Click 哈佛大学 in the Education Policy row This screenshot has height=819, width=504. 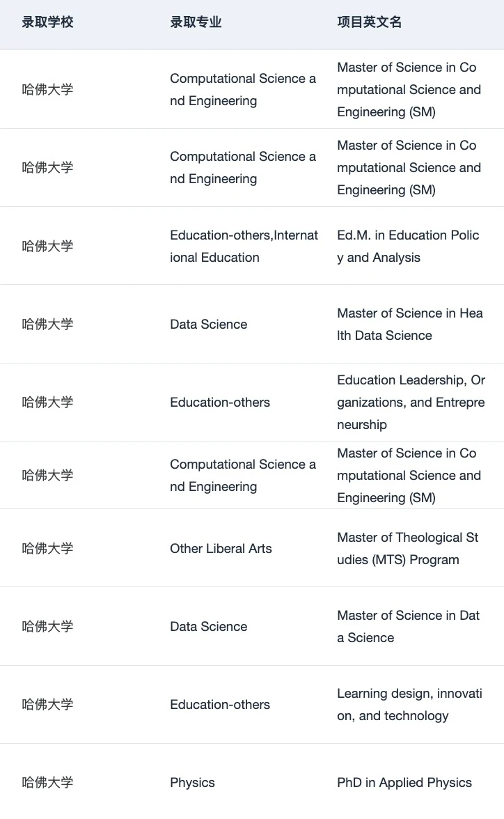[x=47, y=247]
